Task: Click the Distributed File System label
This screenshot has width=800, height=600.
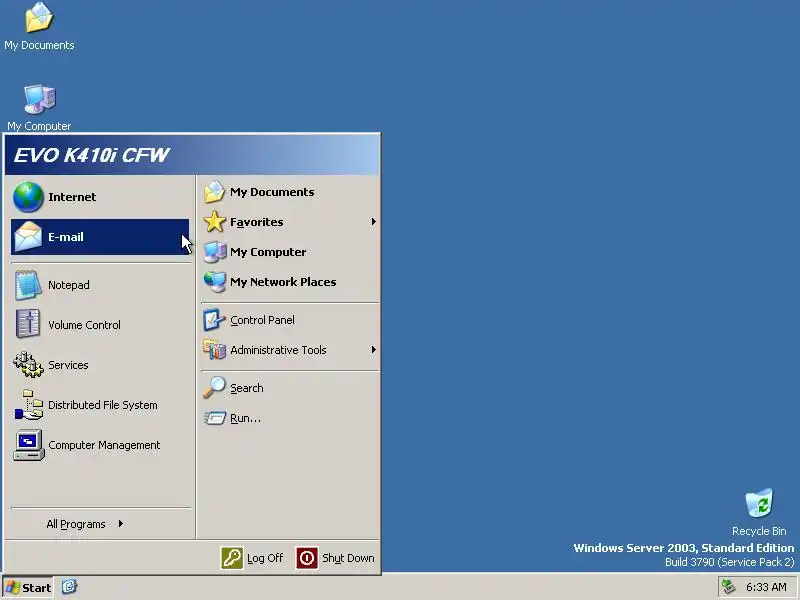Action: click(103, 405)
